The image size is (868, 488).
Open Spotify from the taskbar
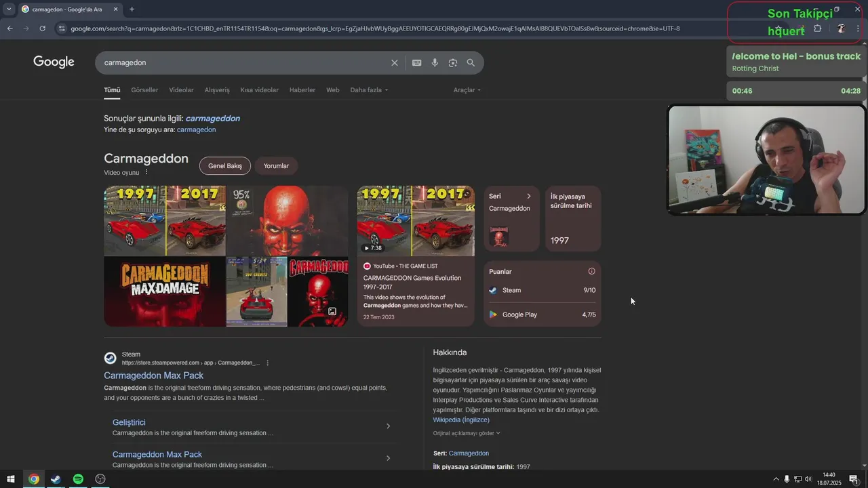[78, 479]
